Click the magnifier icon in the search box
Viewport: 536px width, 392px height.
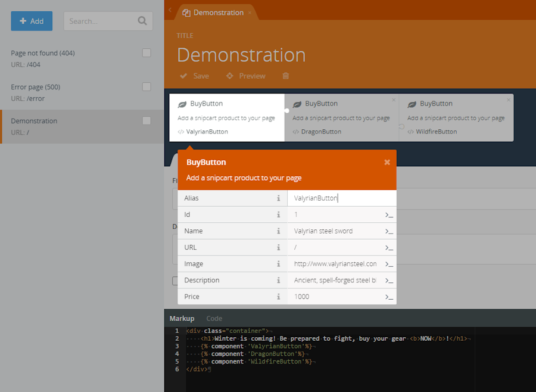click(x=142, y=20)
